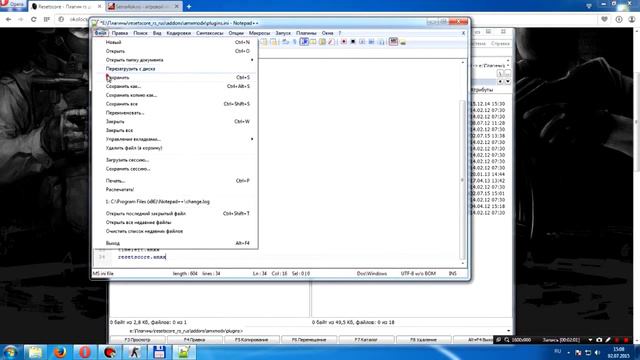Click Notepad++ vertical scrollbar down arrow
Screen dimensions: 640x360
coord(463,263)
